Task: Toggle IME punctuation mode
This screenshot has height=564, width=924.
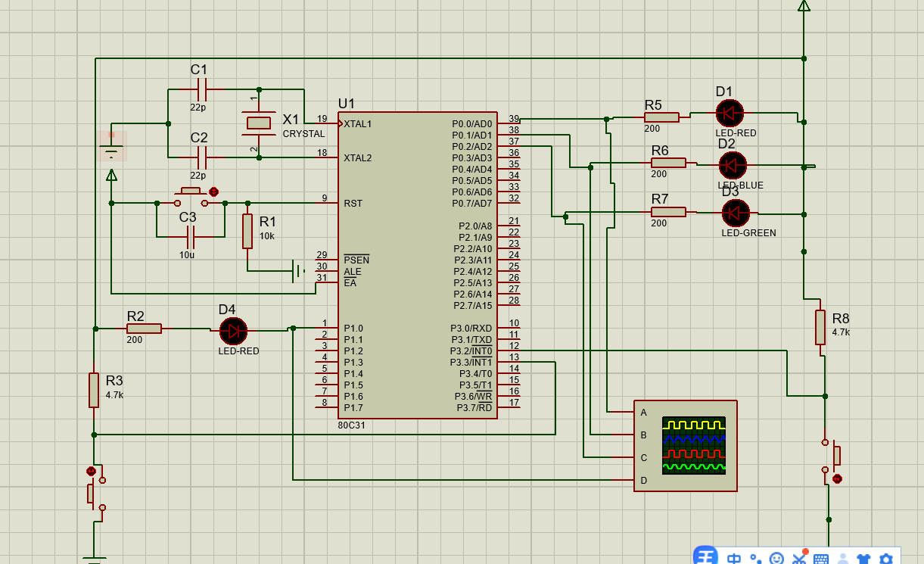Action: [755, 559]
